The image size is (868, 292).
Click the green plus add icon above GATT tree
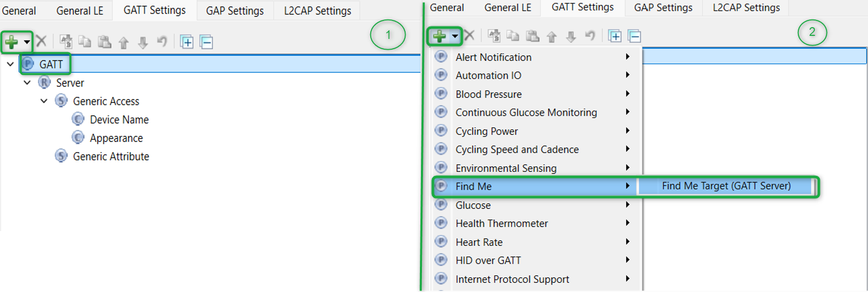click(x=11, y=42)
